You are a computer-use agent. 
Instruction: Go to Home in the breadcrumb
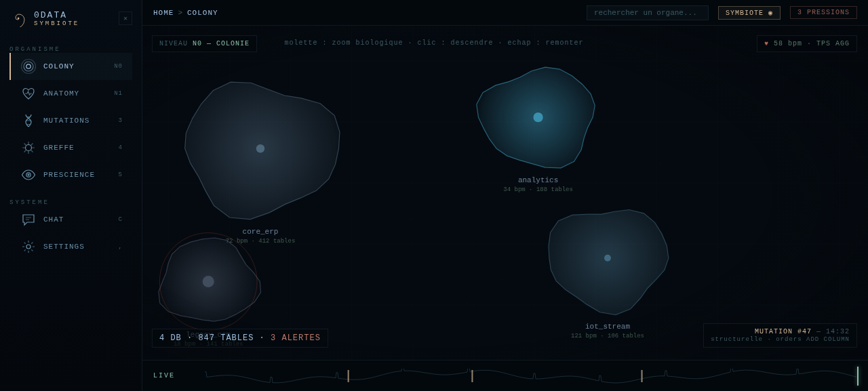click(x=163, y=13)
